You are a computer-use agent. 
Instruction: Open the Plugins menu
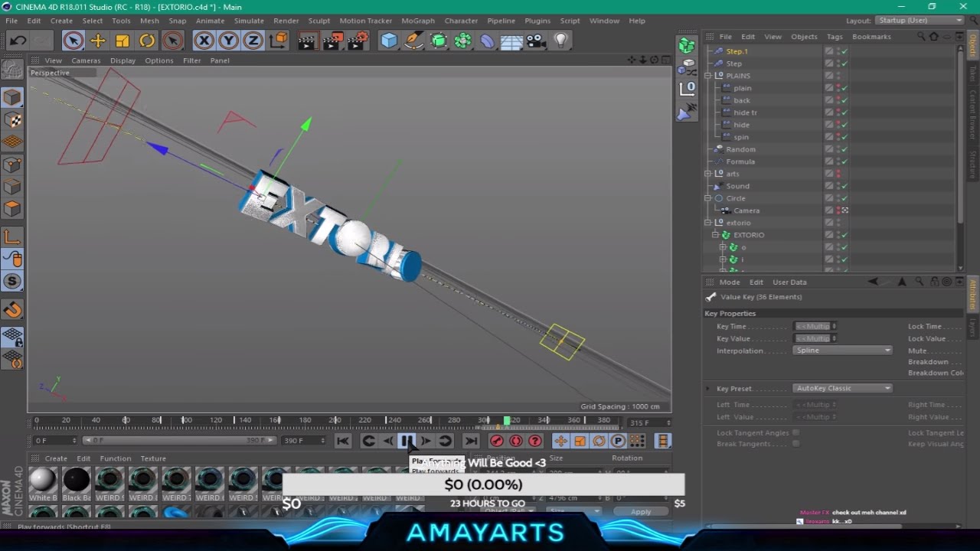point(537,21)
